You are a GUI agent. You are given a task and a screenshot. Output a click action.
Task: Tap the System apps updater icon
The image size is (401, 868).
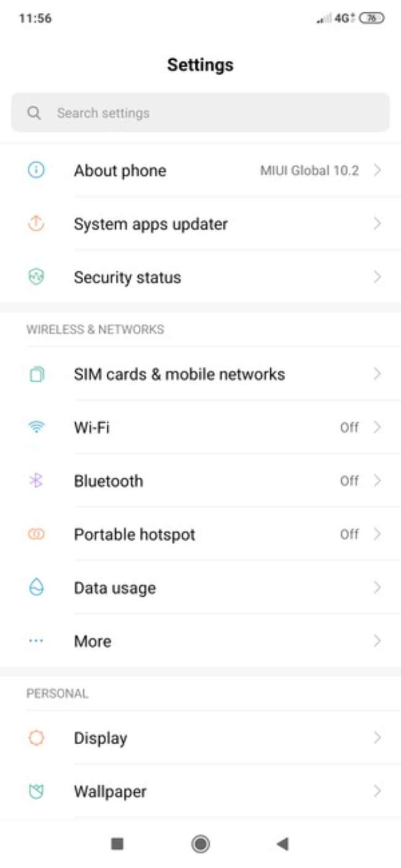click(x=35, y=224)
